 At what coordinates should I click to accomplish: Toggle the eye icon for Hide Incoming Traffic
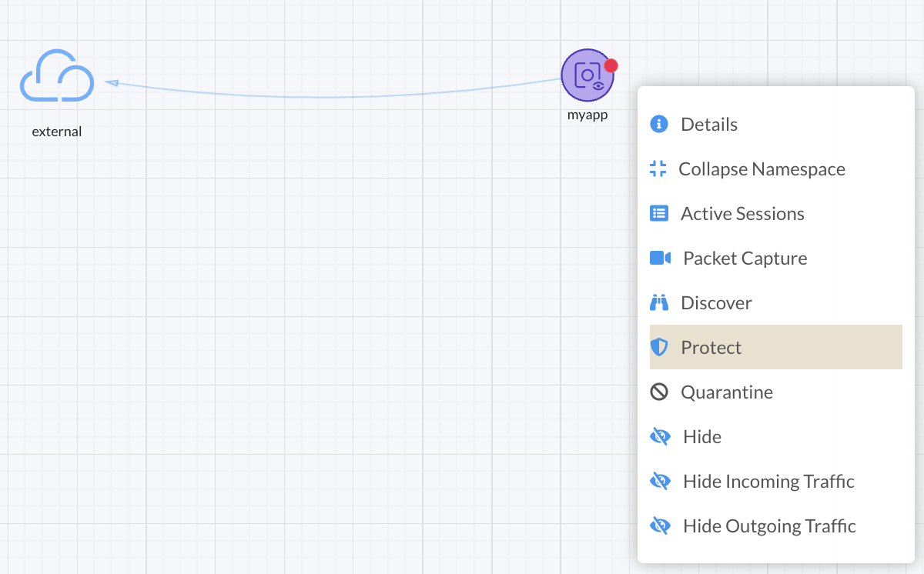tap(660, 481)
